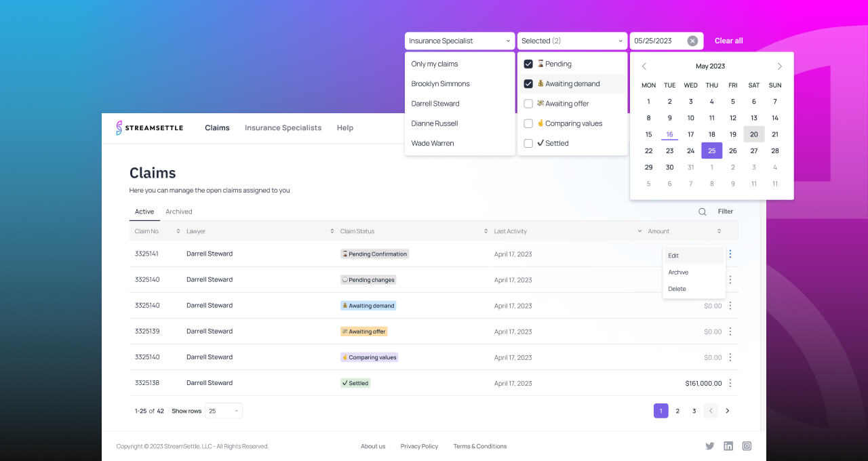Screen dimensions: 868x461
Task: Open StreamSettle's Twitter from the footer icon
Action: click(709, 445)
